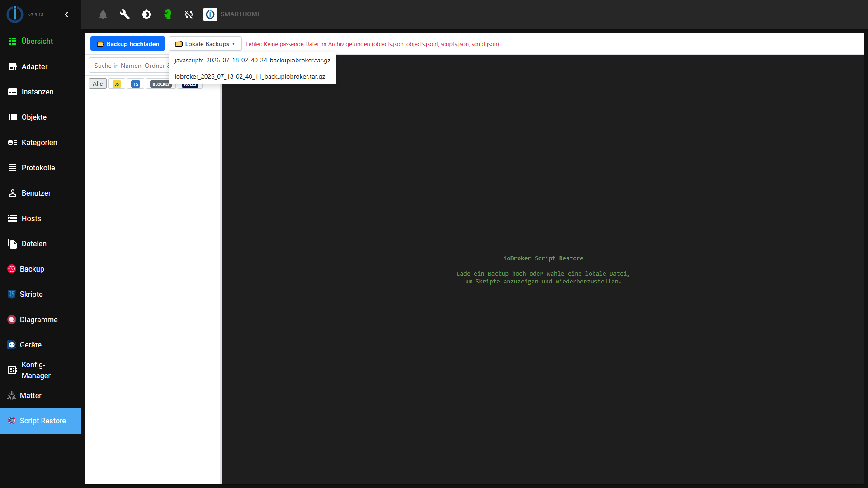The image size is (868, 488).
Task: Select the Alle filter button
Action: click(98, 84)
